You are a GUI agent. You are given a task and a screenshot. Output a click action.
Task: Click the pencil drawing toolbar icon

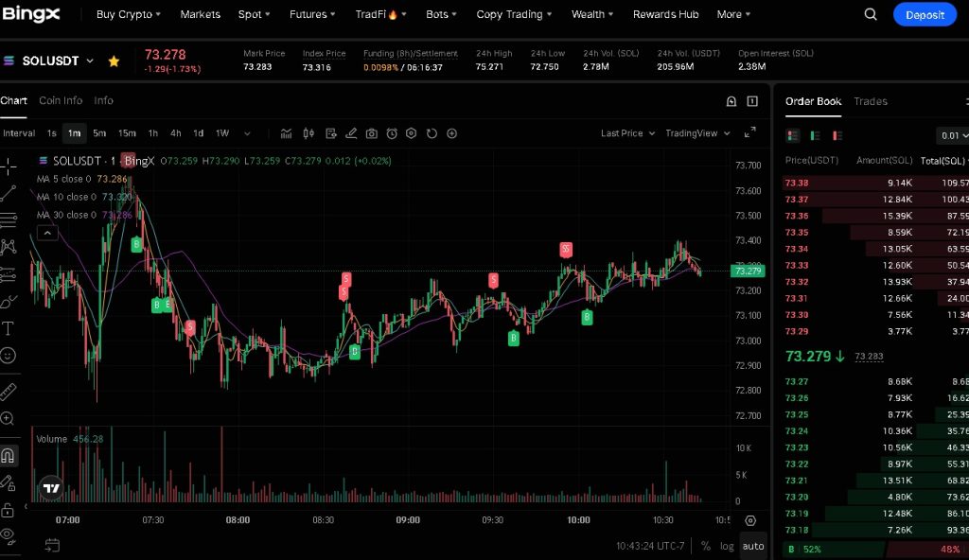[x=351, y=133]
